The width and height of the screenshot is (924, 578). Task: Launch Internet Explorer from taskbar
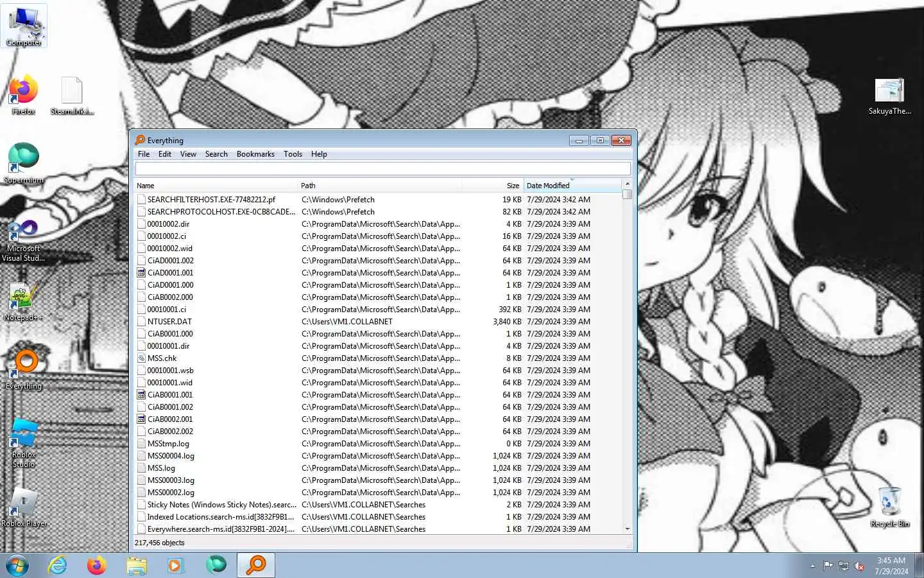click(x=58, y=565)
